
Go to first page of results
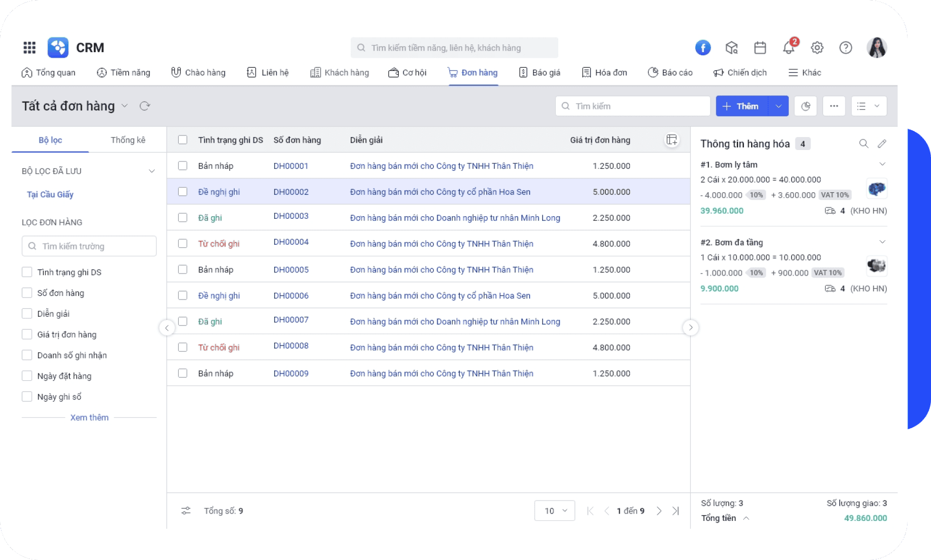pyautogui.click(x=590, y=511)
